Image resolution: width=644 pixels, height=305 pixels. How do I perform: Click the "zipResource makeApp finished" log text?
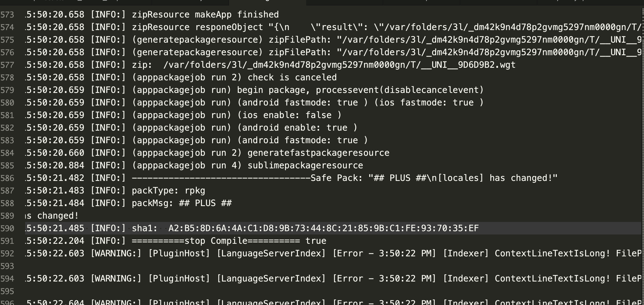click(205, 14)
